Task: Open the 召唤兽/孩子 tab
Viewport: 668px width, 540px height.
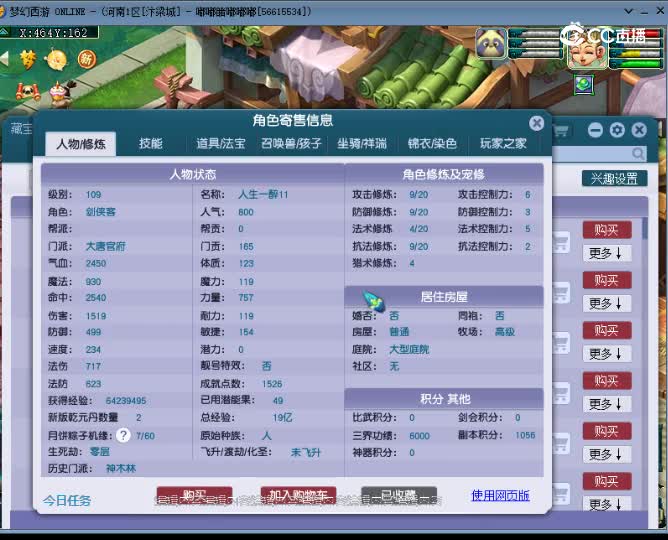Action: [291, 144]
